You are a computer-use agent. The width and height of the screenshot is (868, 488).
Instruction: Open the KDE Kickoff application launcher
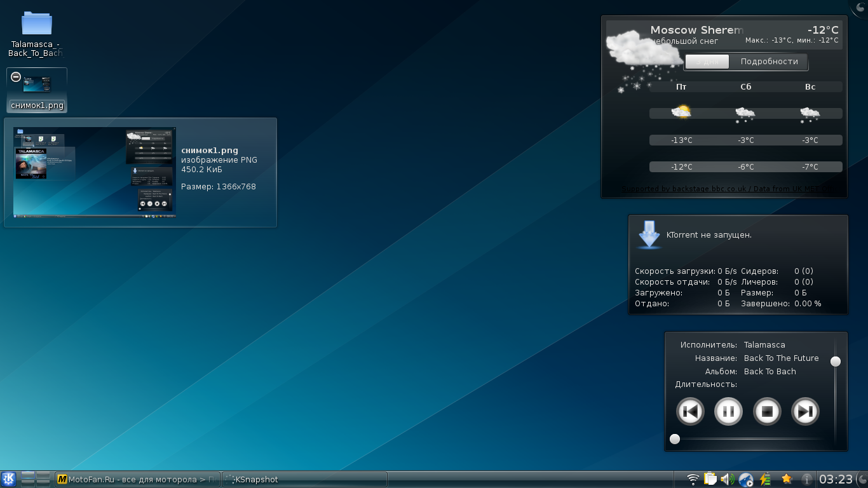tap(9, 479)
